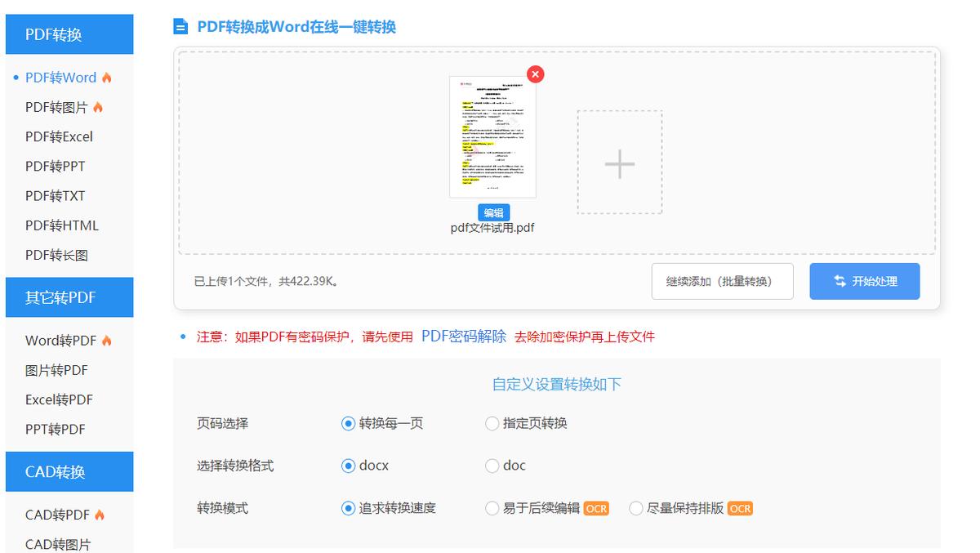Select the 尽量保持排版 conversion mode
980x553 pixels.
[x=635, y=508]
